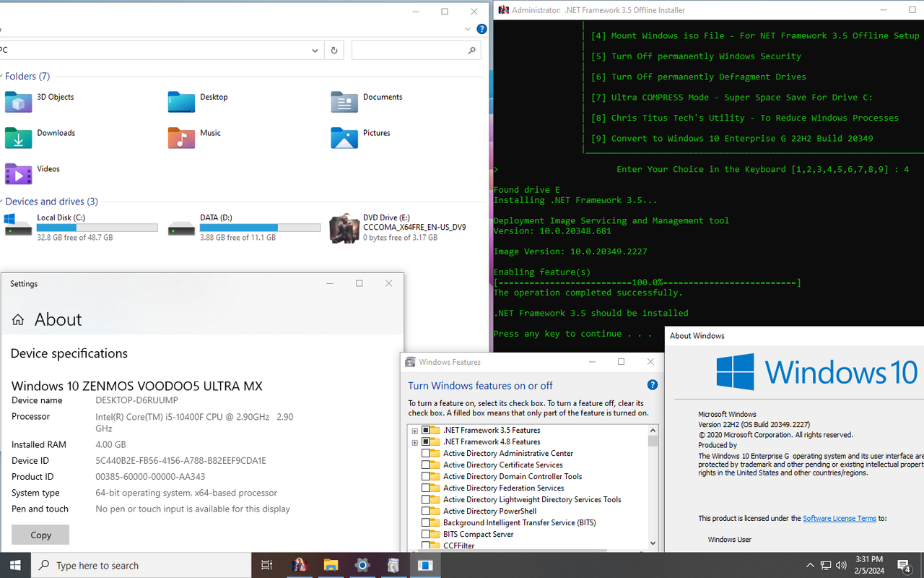Select the DATA (D:) drive icon
The height and width of the screenshot is (578, 924).
[181, 228]
